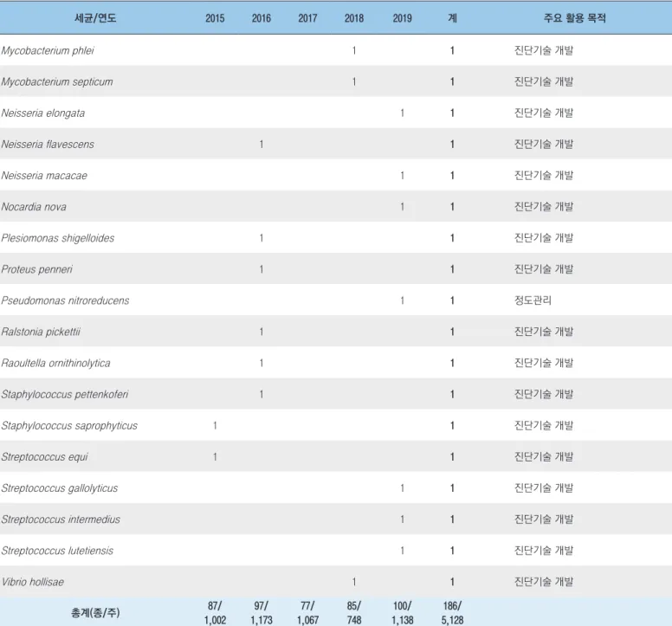Click 2015 value for Staphylococcus saprophyticus
This screenshot has height=626, width=672.
215,426
